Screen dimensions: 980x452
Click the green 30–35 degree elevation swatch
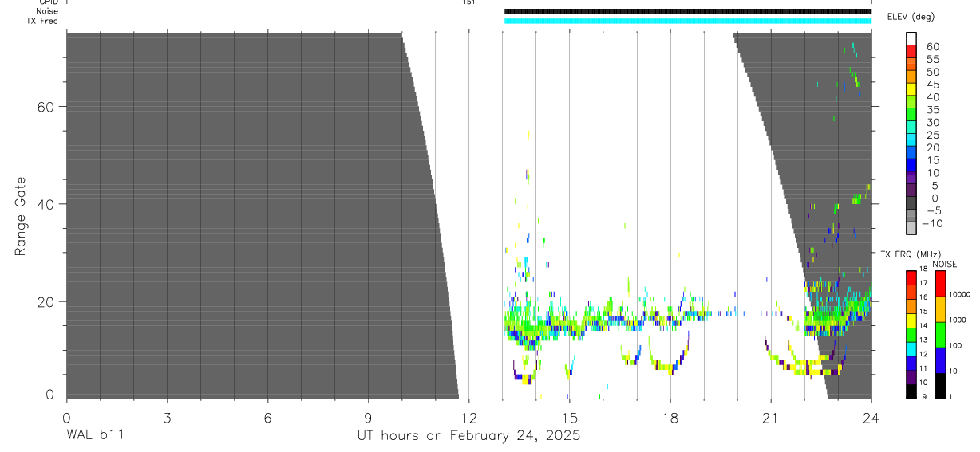coord(911,114)
